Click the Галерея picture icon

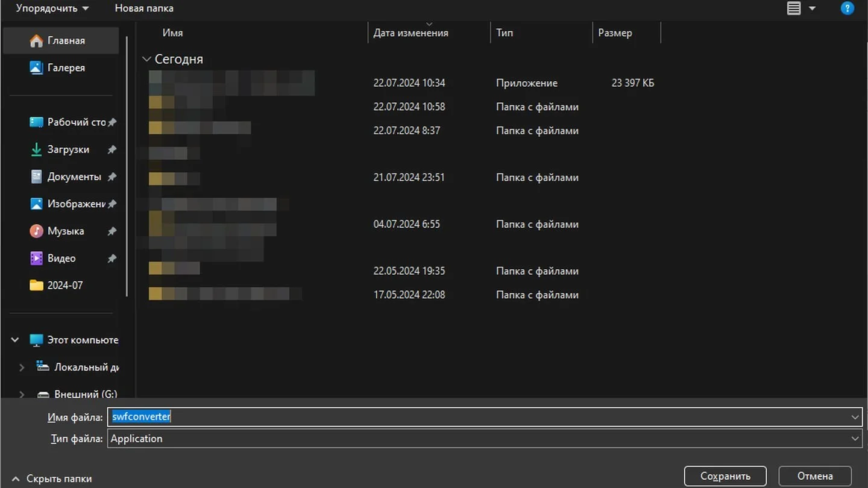(x=37, y=67)
